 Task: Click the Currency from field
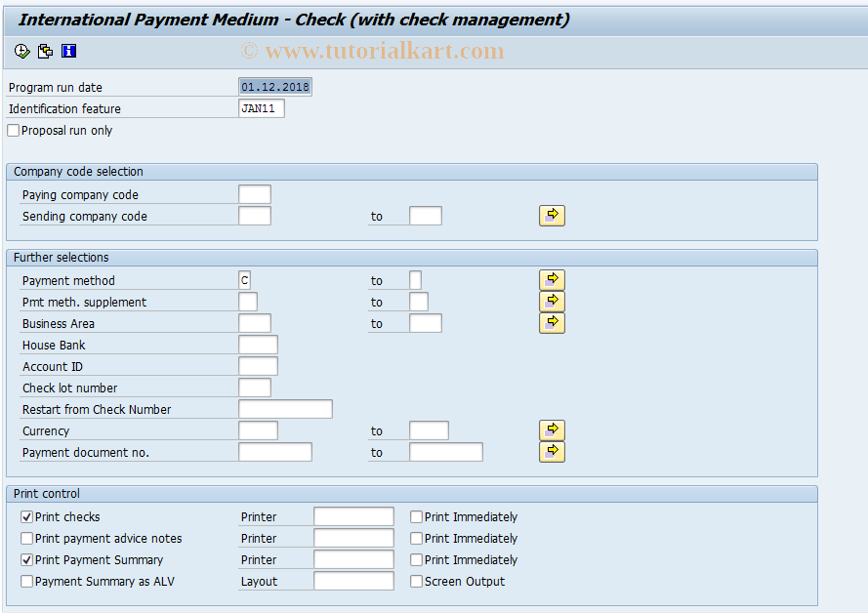(x=258, y=430)
